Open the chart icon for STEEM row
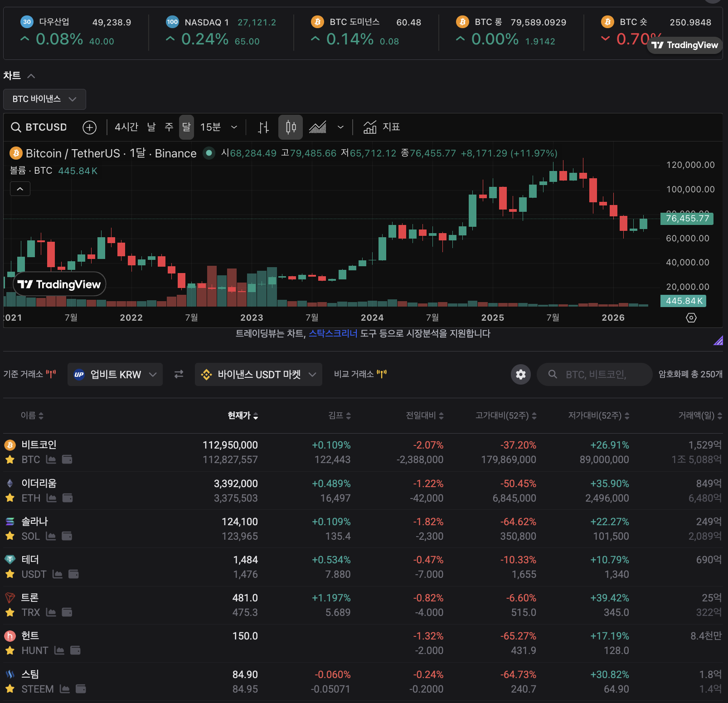The image size is (728, 703). tap(65, 689)
